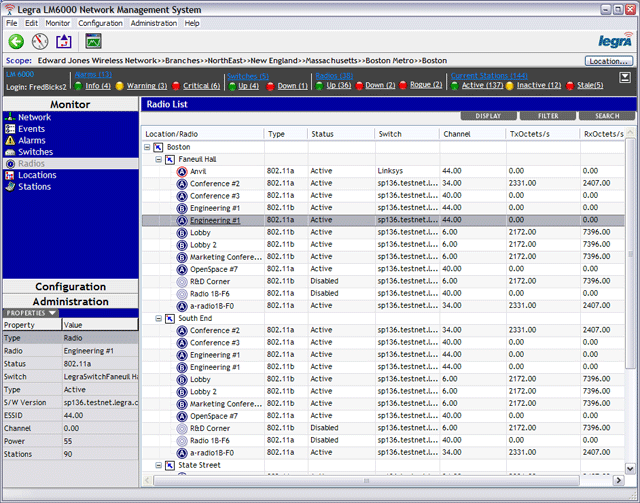
Task: Open the Current Stations (144) link
Action: (489, 76)
